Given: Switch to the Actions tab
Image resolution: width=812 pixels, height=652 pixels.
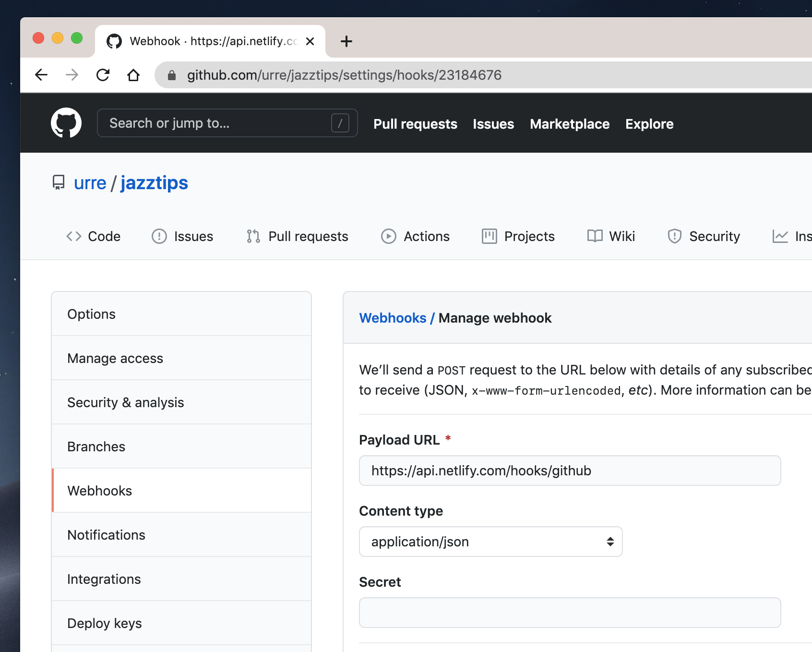Looking at the screenshot, I should [415, 236].
